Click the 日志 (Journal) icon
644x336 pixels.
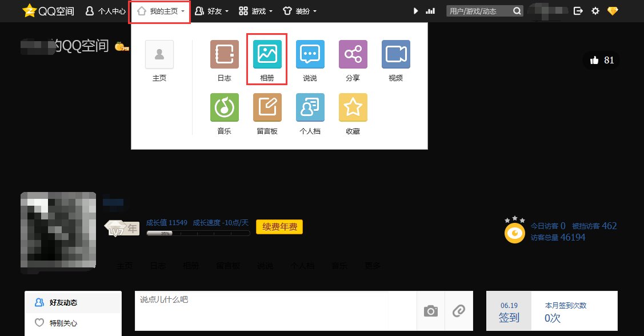pyautogui.click(x=223, y=54)
